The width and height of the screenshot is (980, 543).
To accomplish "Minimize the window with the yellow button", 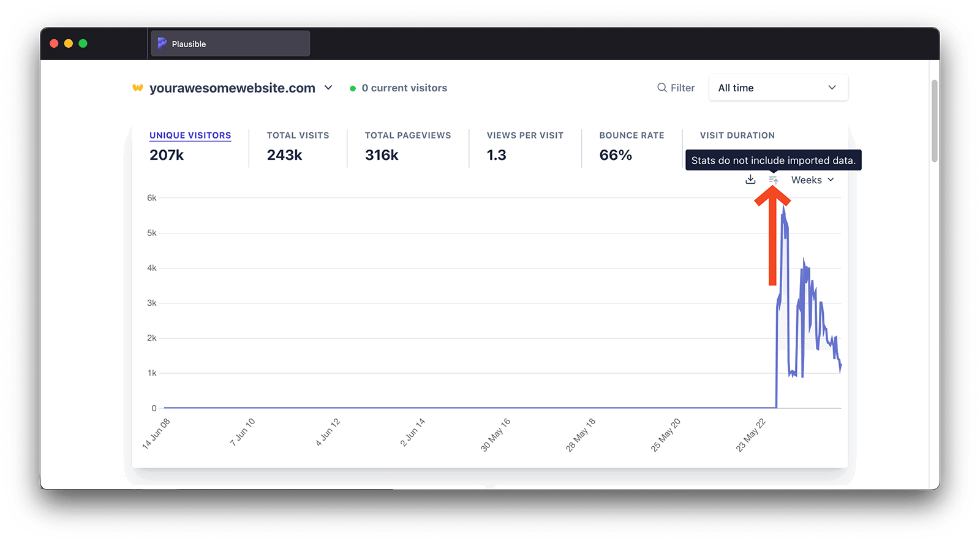I will pos(69,44).
